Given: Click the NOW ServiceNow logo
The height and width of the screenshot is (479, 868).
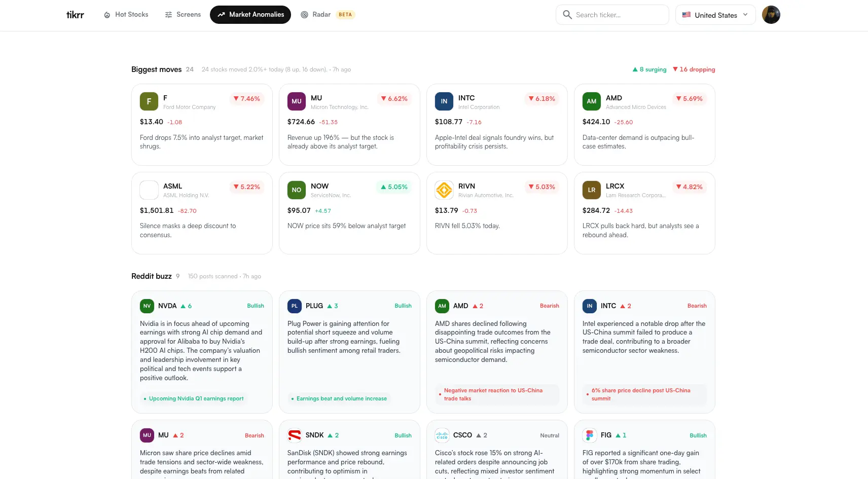Looking at the screenshot, I should (x=297, y=190).
